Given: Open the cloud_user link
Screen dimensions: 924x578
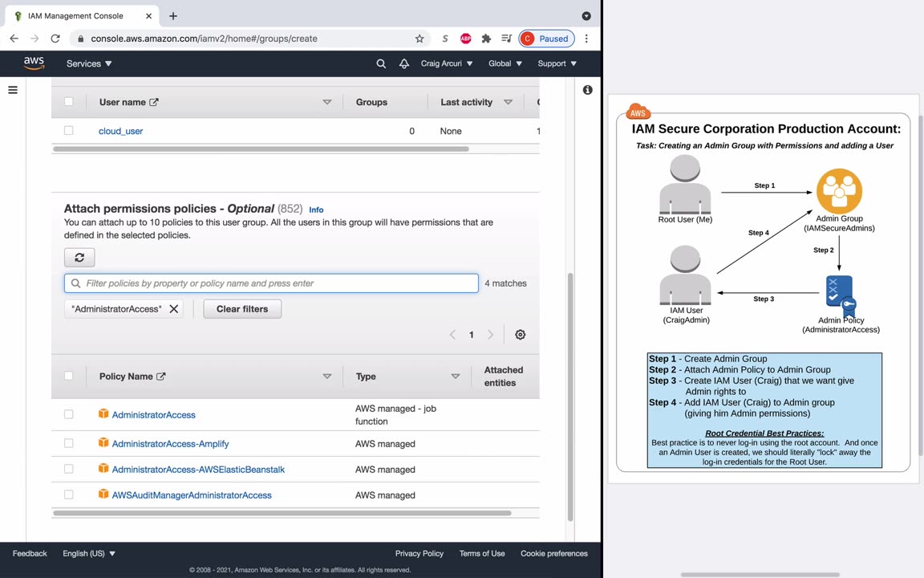Looking at the screenshot, I should (121, 131).
